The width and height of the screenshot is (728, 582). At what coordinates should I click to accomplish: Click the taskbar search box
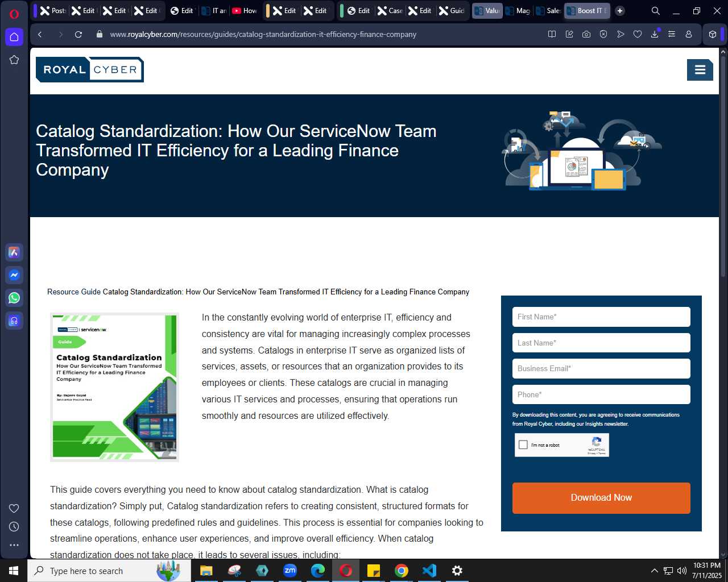coord(109,571)
